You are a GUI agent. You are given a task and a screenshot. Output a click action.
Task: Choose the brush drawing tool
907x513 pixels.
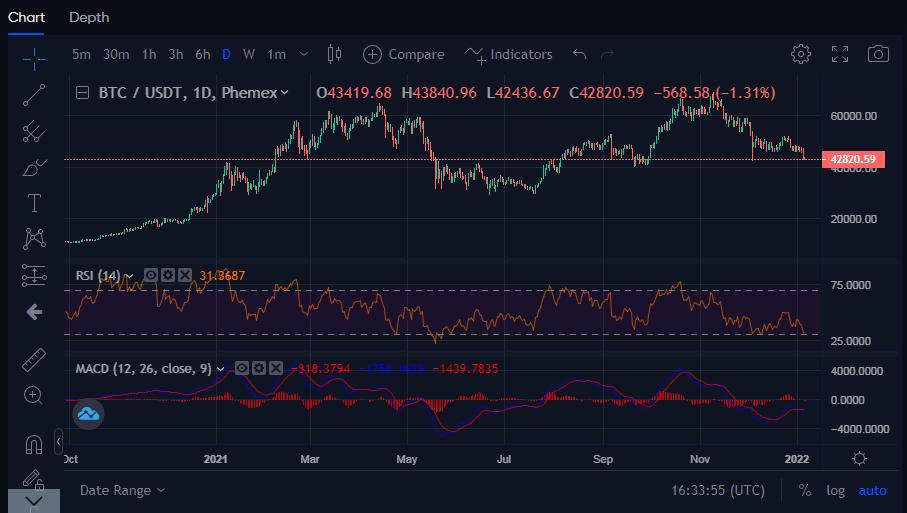click(x=34, y=167)
